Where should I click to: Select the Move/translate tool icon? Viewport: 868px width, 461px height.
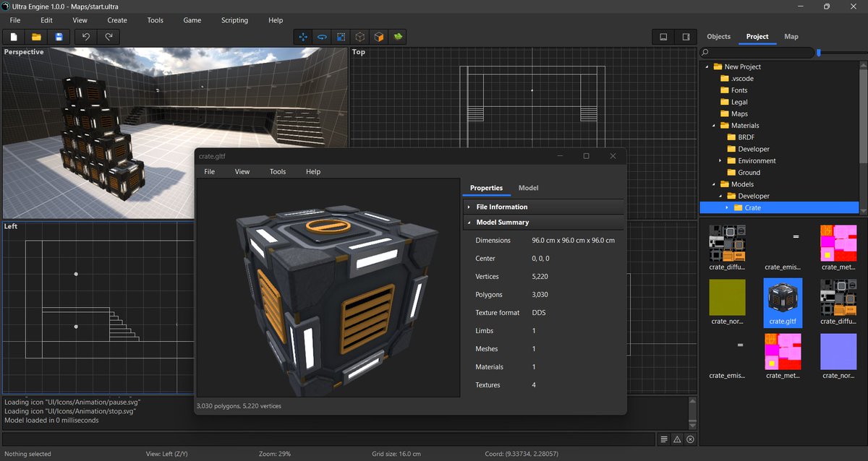pos(304,37)
